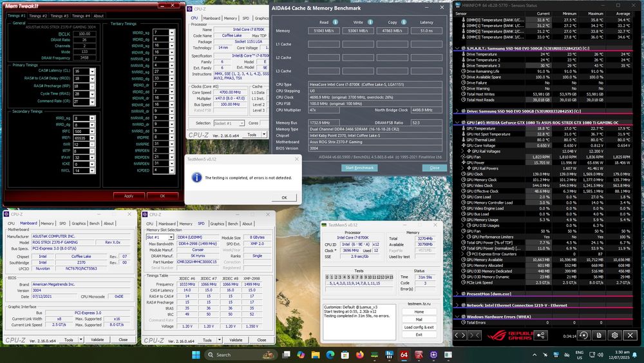Viewport: 644px width, 363px height.
Task: Click HWiNFO expand-all arrows button
Action: pyautogui.click(x=460, y=335)
